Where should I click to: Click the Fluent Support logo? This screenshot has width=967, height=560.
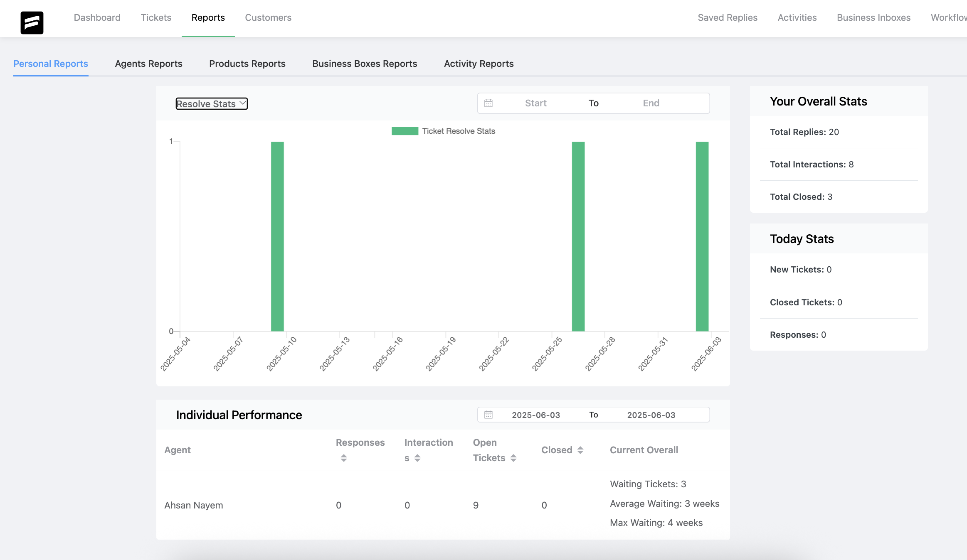click(x=32, y=23)
